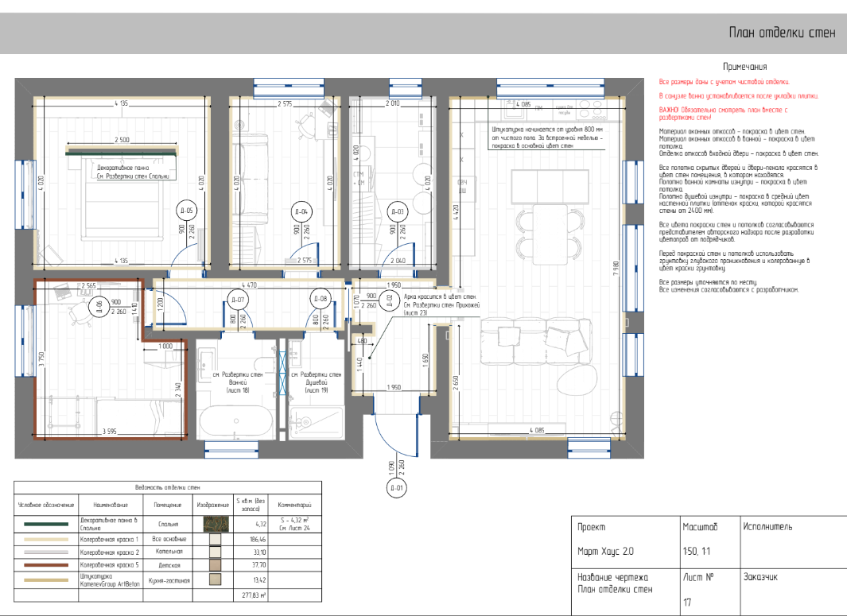The height and width of the screenshot is (616, 847).
Task: Select the image swatch in the Котельная row
Action: tap(216, 552)
